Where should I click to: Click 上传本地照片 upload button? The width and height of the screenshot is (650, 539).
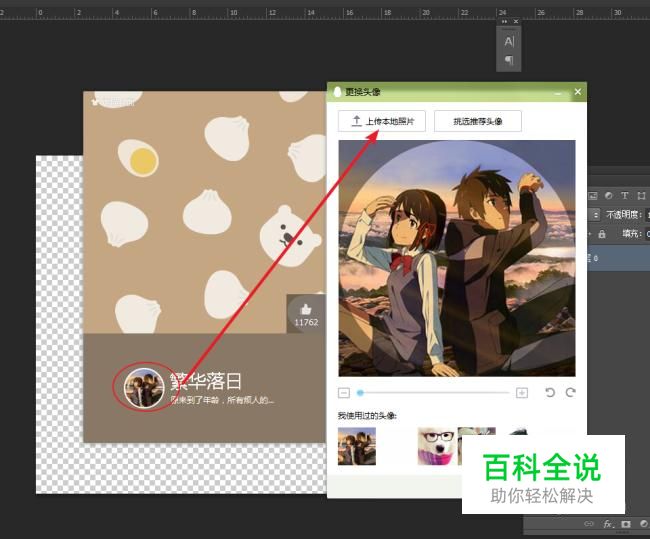[382, 121]
